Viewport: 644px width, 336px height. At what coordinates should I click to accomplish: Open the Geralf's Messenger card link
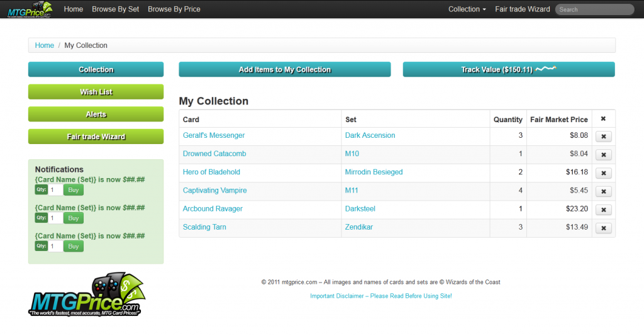tap(214, 135)
